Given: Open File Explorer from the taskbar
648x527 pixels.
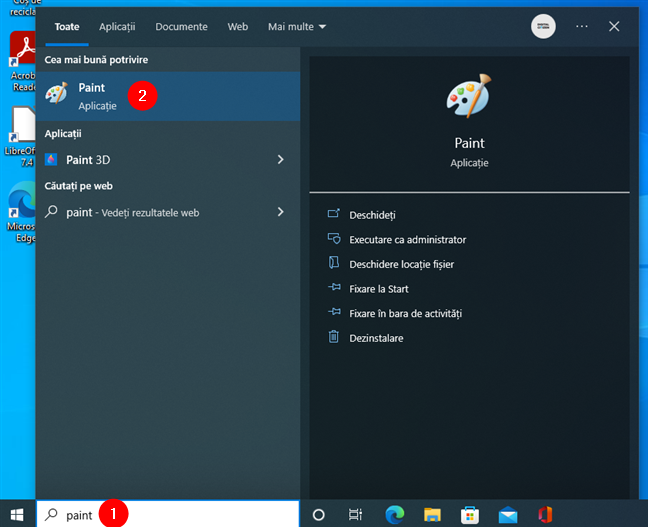Looking at the screenshot, I should (432, 515).
